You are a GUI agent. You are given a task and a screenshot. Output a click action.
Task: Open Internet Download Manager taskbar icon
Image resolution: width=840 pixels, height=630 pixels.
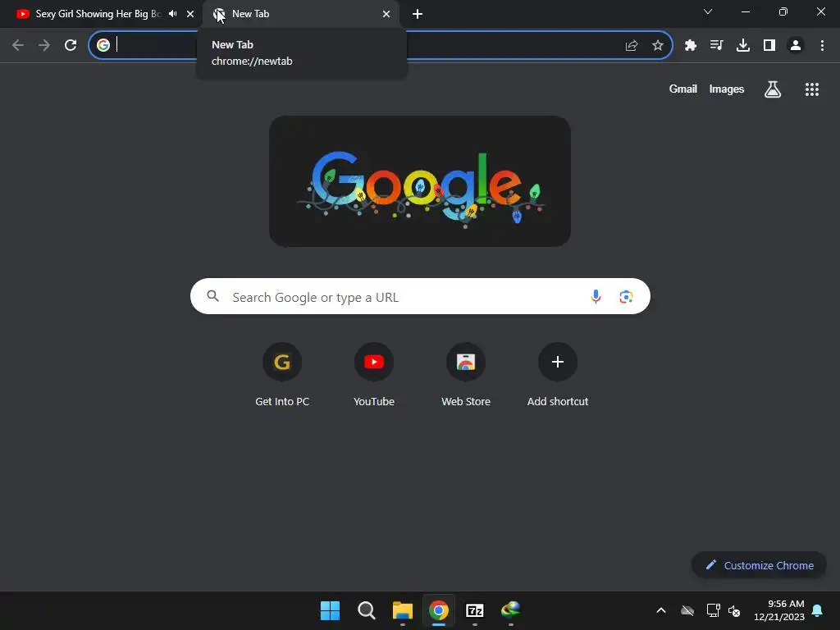click(510, 610)
